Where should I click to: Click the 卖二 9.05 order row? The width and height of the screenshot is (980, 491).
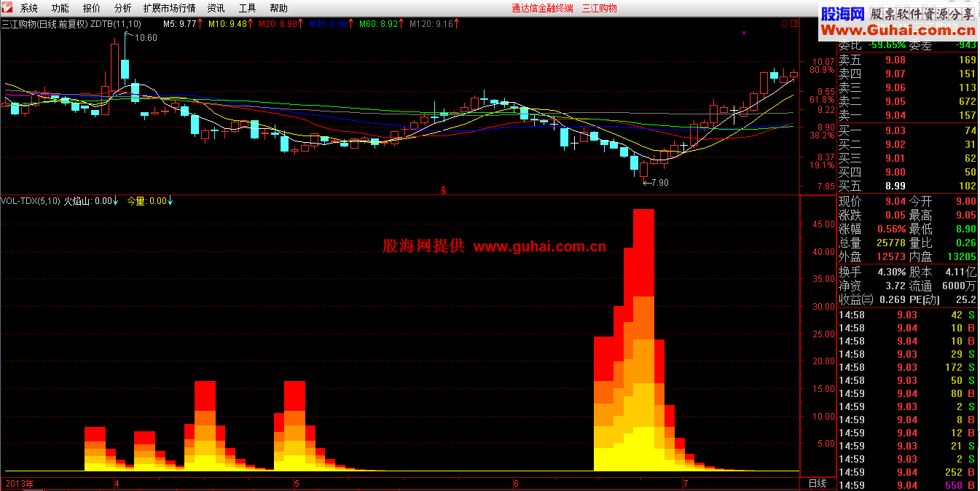908,102
